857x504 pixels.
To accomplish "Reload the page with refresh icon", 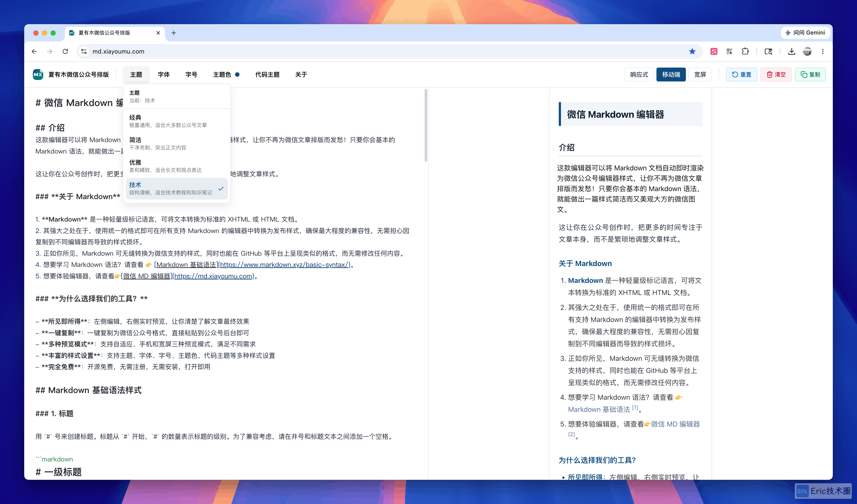I will point(65,51).
